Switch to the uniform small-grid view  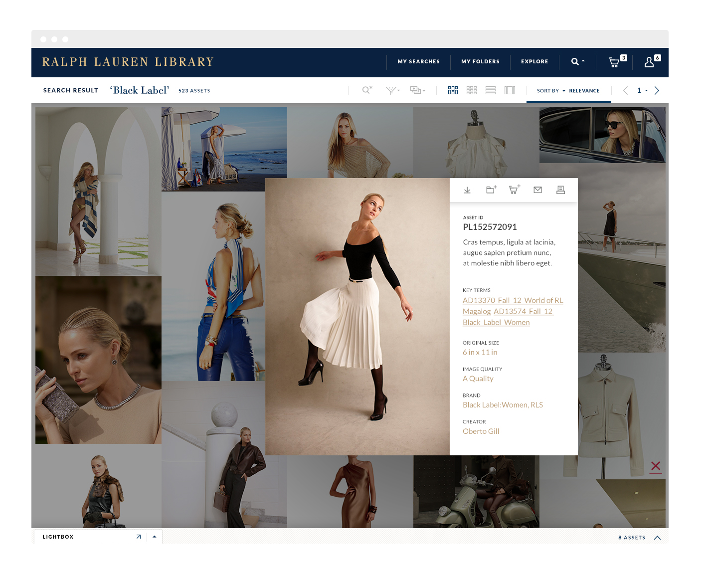point(472,90)
